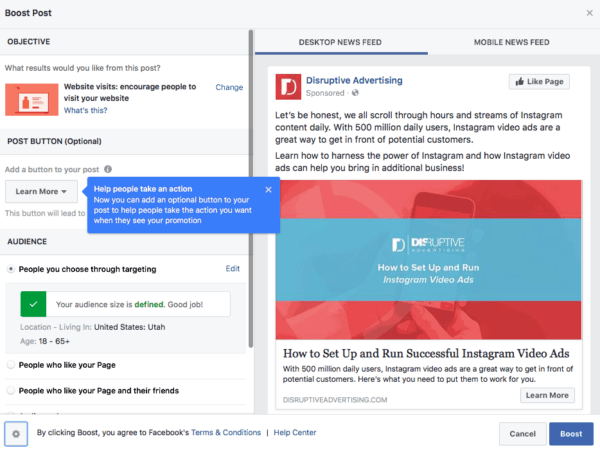The height and width of the screenshot is (450, 600).
Task: Click 'POST BUTTON (Optional)' section header
Action: (54, 141)
